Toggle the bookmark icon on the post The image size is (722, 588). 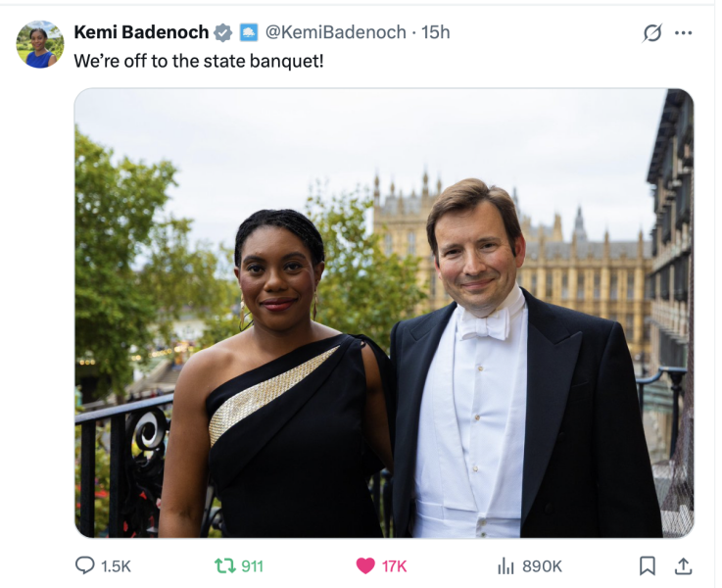pos(648,565)
